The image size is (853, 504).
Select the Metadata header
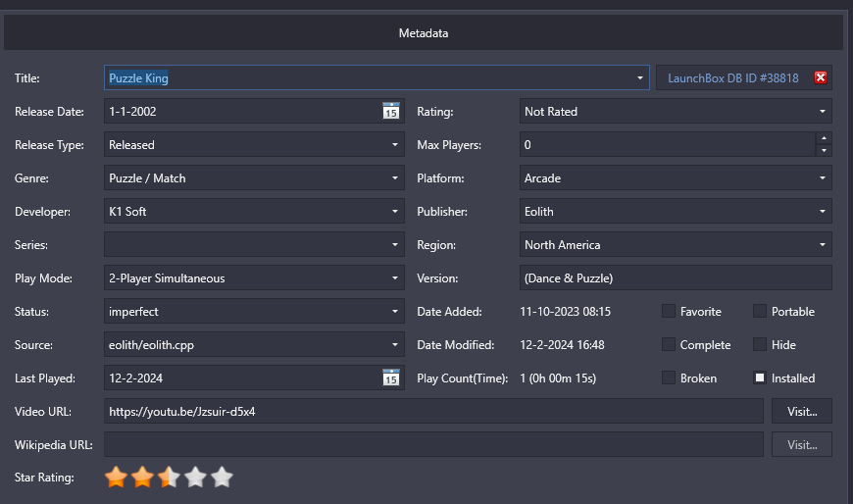[x=424, y=33]
